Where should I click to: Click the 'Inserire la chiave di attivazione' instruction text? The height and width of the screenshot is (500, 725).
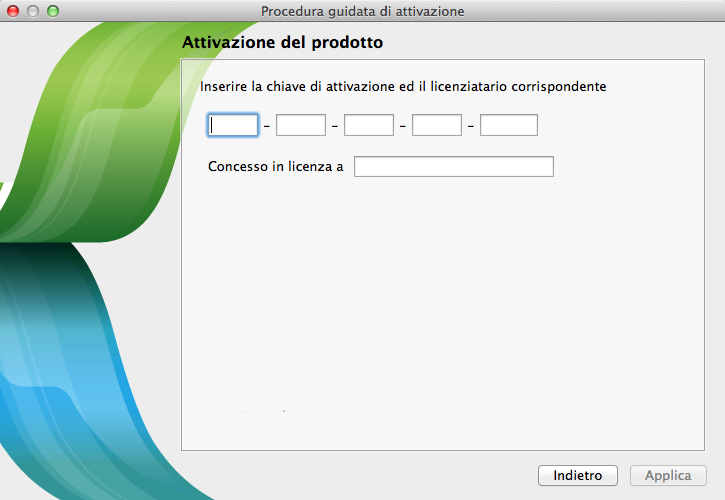[403, 87]
